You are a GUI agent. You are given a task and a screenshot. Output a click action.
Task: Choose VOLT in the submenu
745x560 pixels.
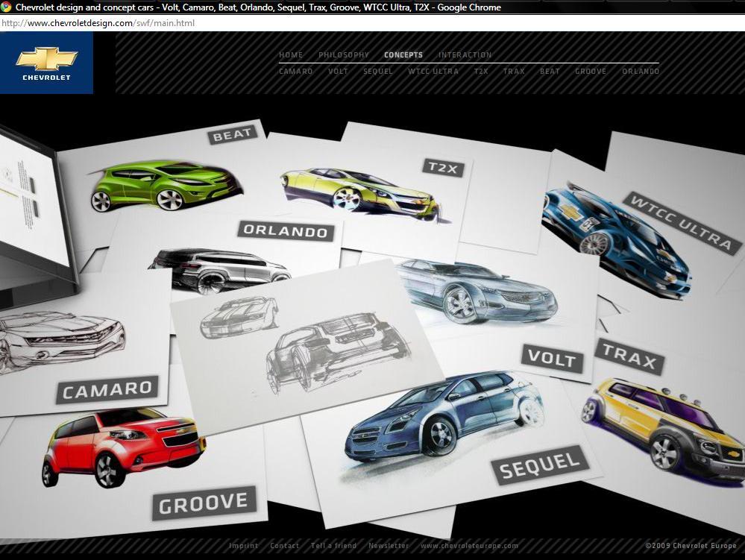click(x=338, y=72)
